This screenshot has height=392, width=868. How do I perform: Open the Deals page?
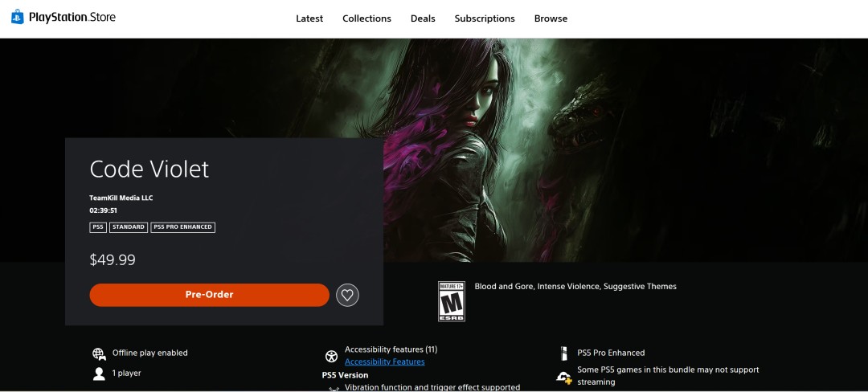423,18
